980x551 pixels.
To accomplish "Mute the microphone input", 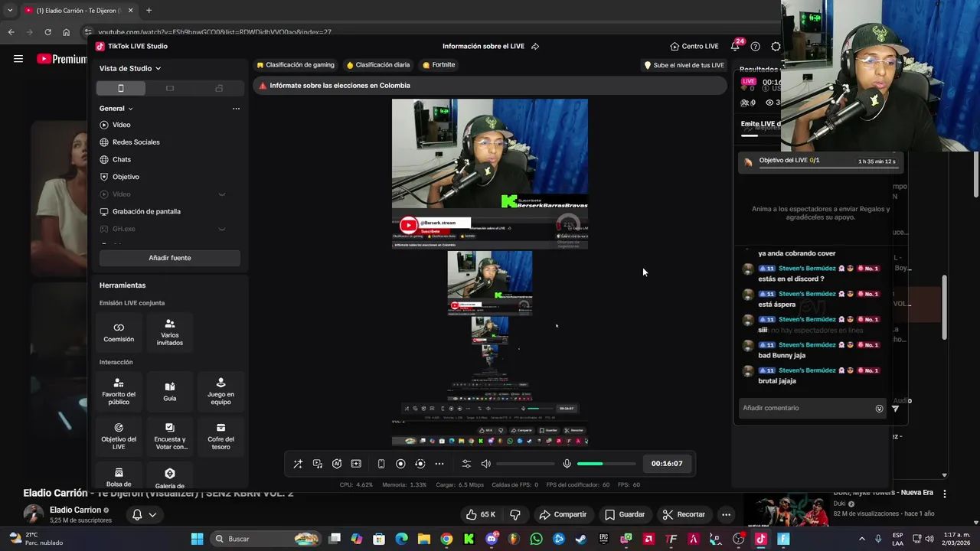I will [x=567, y=464].
